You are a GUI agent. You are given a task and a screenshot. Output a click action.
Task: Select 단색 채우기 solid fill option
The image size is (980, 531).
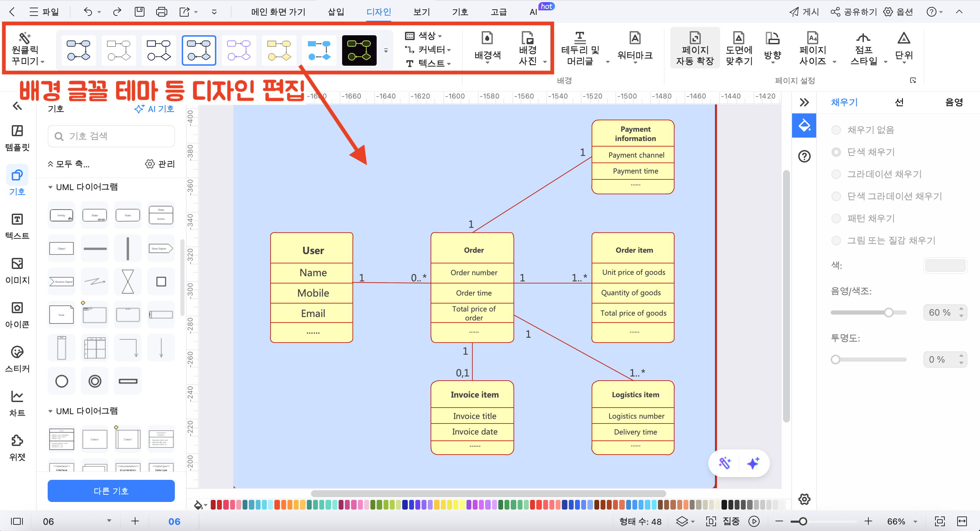pos(836,152)
